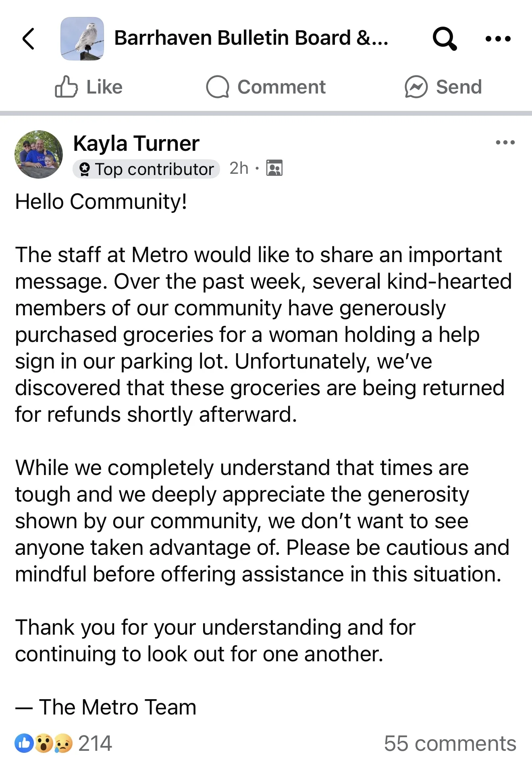Tap the snowy owl group avatar
Screen dimensions: 532x775
(x=82, y=39)
